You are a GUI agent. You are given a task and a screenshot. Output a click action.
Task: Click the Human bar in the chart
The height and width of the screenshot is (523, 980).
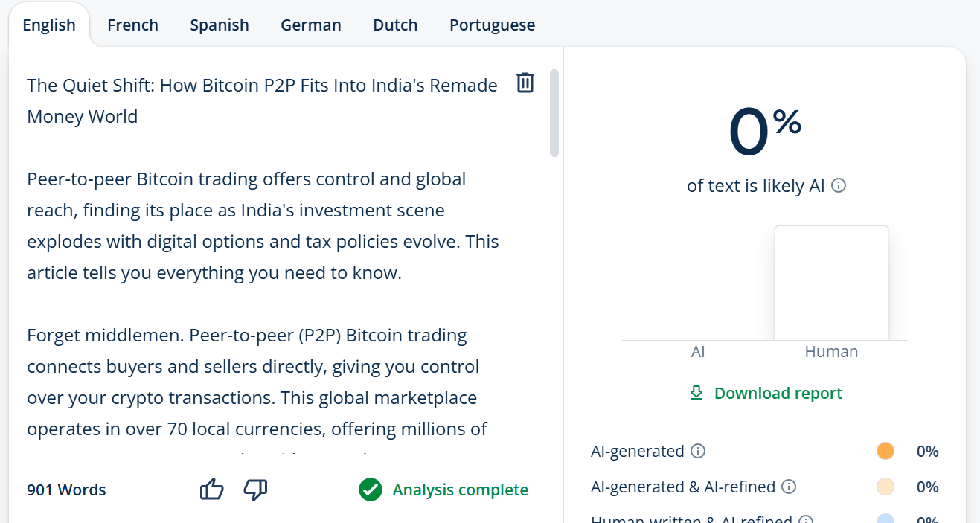(831, 283)
